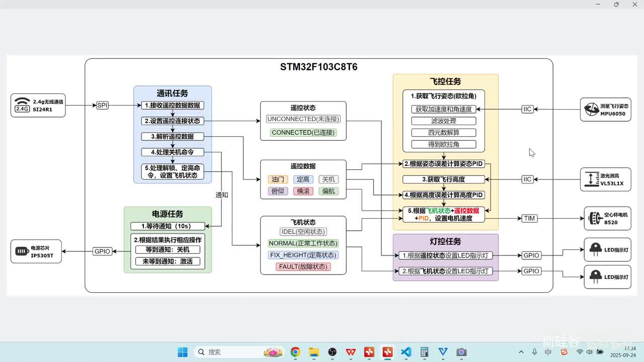Click the 得到欧拉角 box
644x362 pixels.
tap(444, 144)
